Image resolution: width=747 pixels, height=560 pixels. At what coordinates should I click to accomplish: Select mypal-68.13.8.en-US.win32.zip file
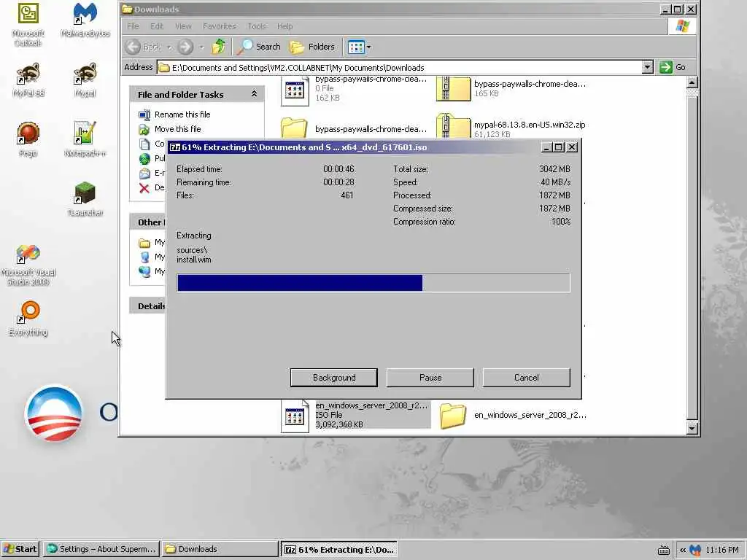point(511,127)
